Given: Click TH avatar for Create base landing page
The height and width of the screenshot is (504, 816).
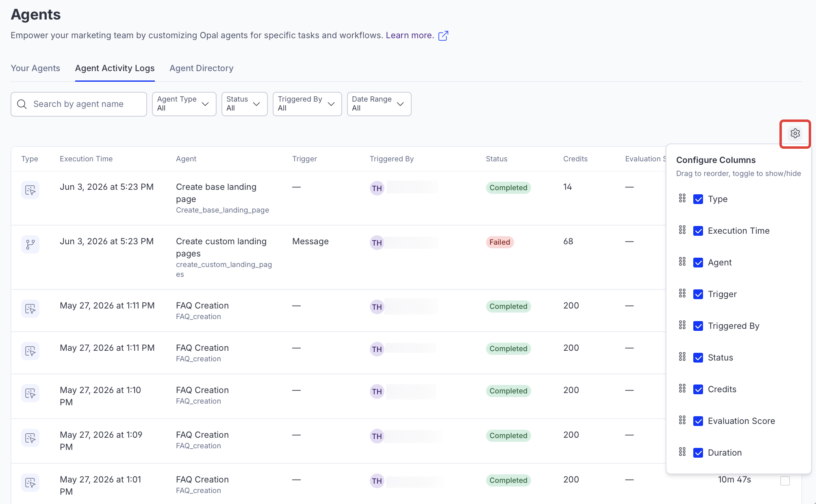Looking at the screenshot, I should coord(377,188).
